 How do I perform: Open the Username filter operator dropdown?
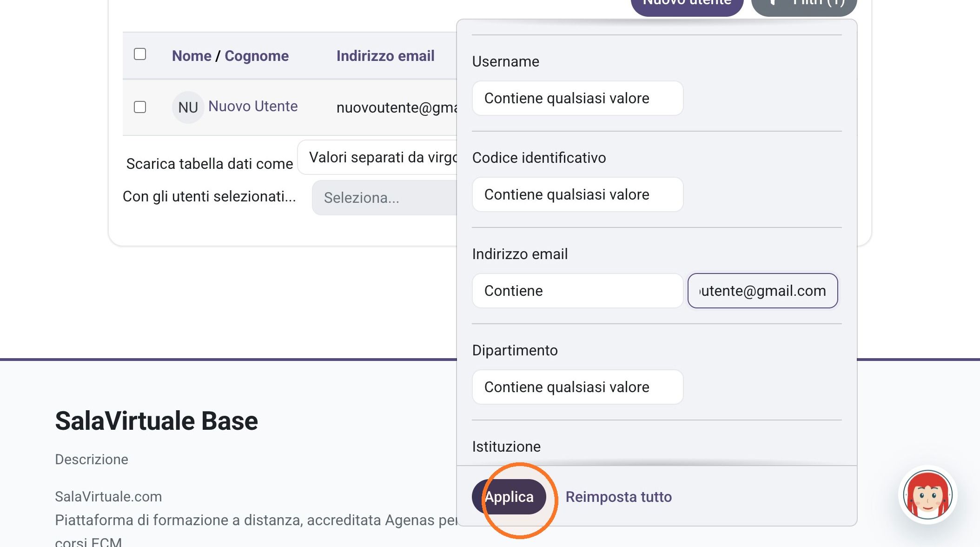pyautogui.click(x=577, y=98)
